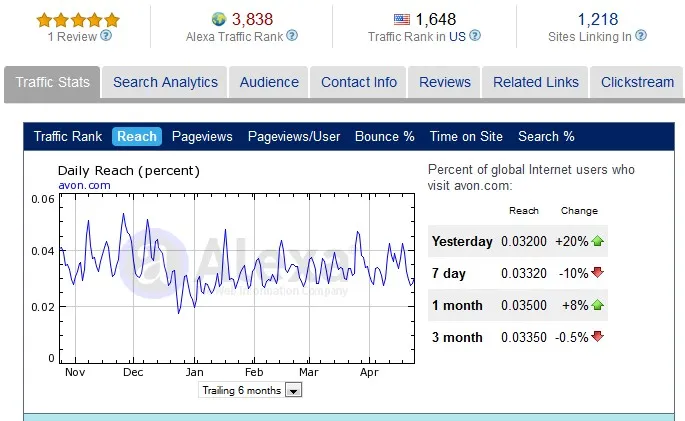Image resolution: width=685 pixels, height=421 pixels.
Task: Click the green up arrow in 1 month row
Action: click(x=597, y=305)
